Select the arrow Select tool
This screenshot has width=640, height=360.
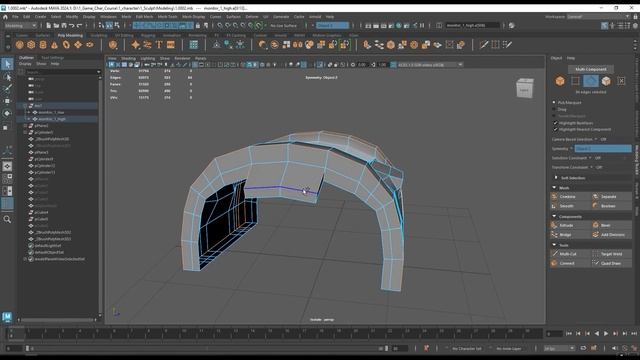pyautogui.click(x=7, y=64)
